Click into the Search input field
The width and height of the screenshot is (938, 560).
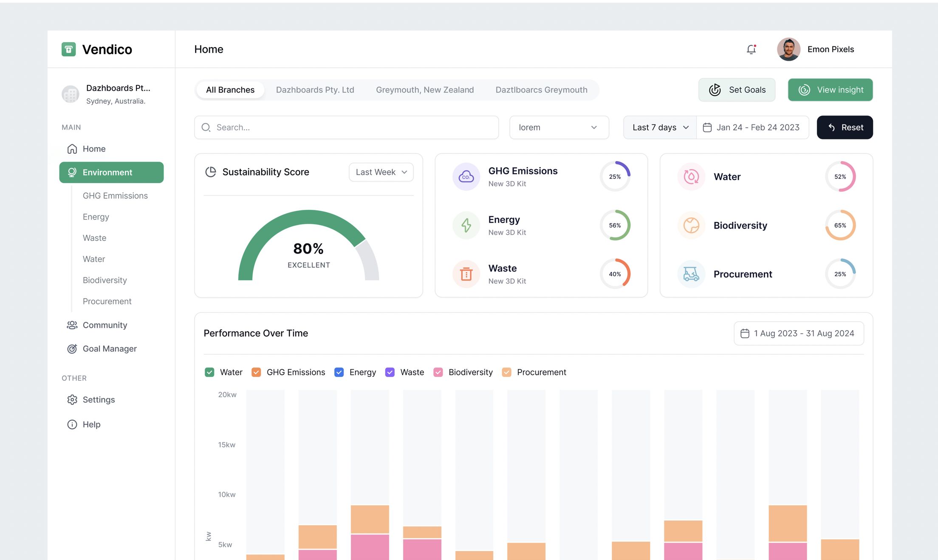pyautogui.click(x=353, y=127)
